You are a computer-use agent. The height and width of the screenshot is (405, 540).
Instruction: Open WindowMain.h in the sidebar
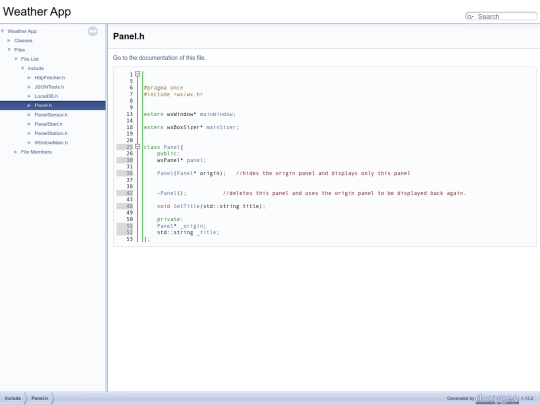click(51, 143)
